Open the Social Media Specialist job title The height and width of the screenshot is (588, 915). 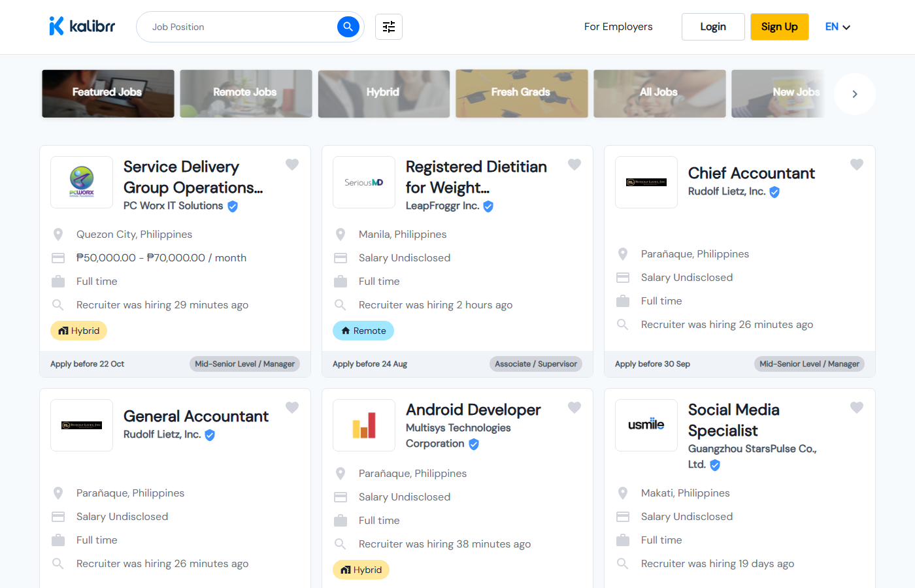point(734,420)
